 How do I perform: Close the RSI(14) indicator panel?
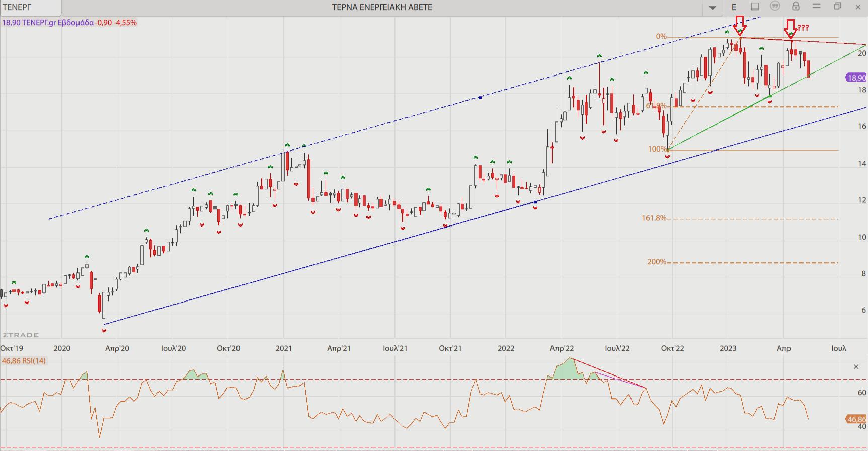pos(856,367)
